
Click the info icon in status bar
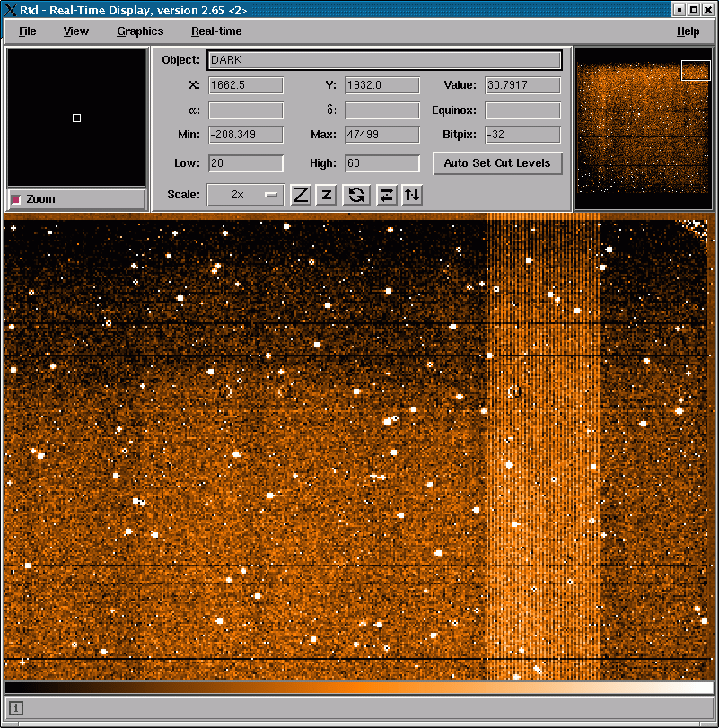coord(16,708)
